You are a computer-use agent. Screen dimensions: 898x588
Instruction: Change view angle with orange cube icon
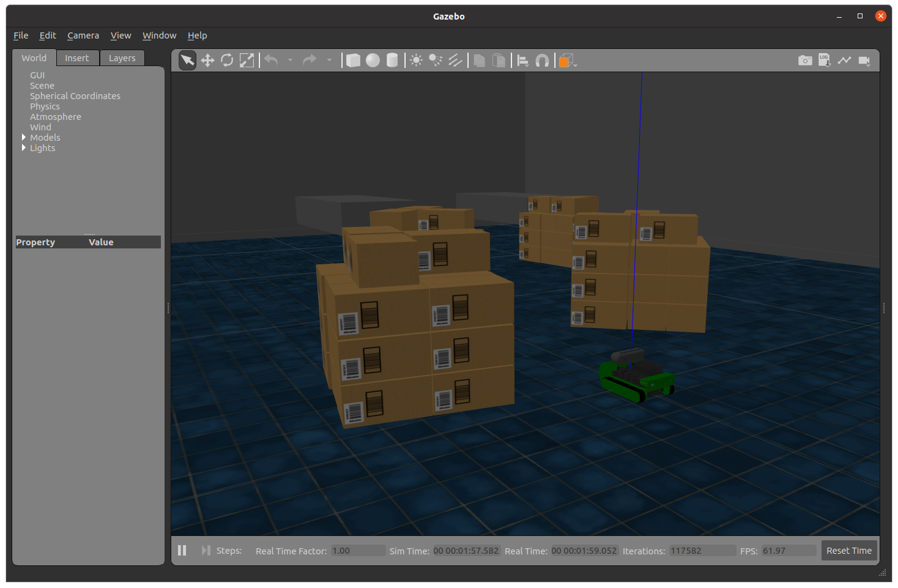566,60
